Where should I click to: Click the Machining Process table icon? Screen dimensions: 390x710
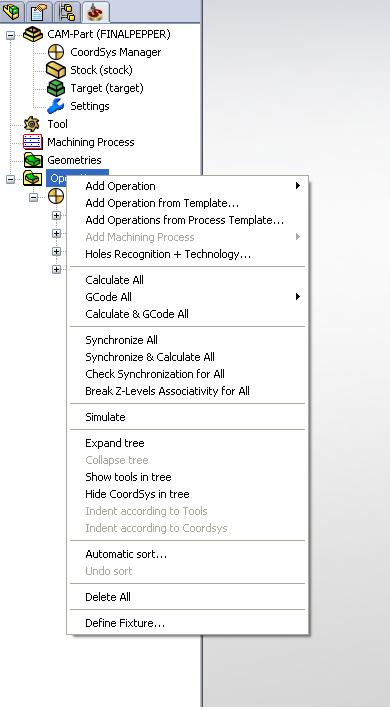click(x=32, y=142)
